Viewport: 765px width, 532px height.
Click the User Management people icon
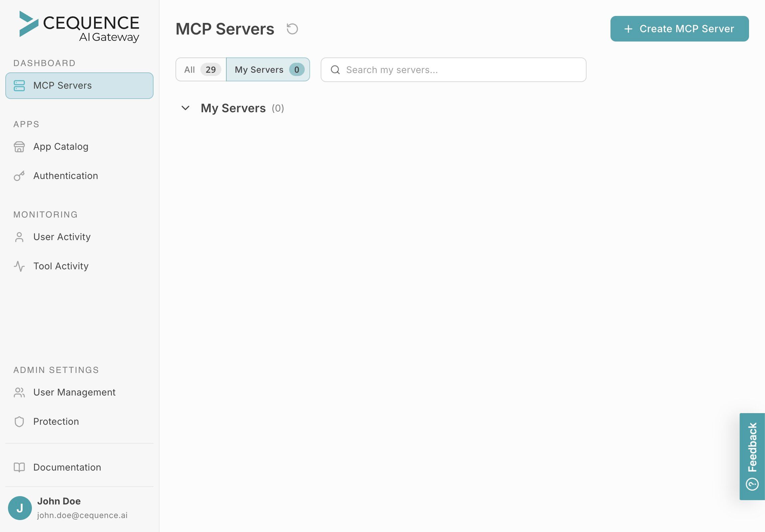(x=19, y=393)
